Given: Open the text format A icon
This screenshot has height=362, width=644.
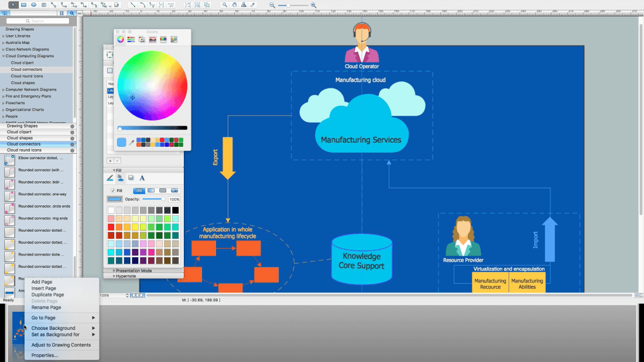Looking at the screenshot, I should 142,178.
